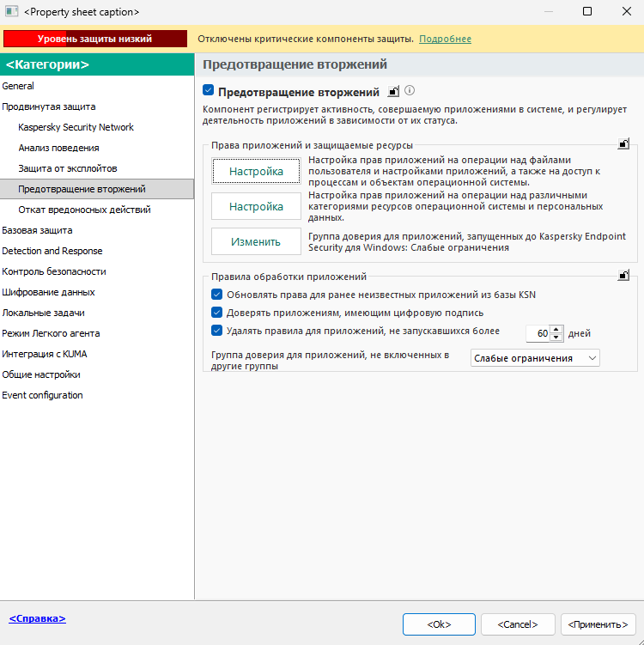Click the window icon in the title bar
Screen dimensions: 644x645
(x=11, y=11)
